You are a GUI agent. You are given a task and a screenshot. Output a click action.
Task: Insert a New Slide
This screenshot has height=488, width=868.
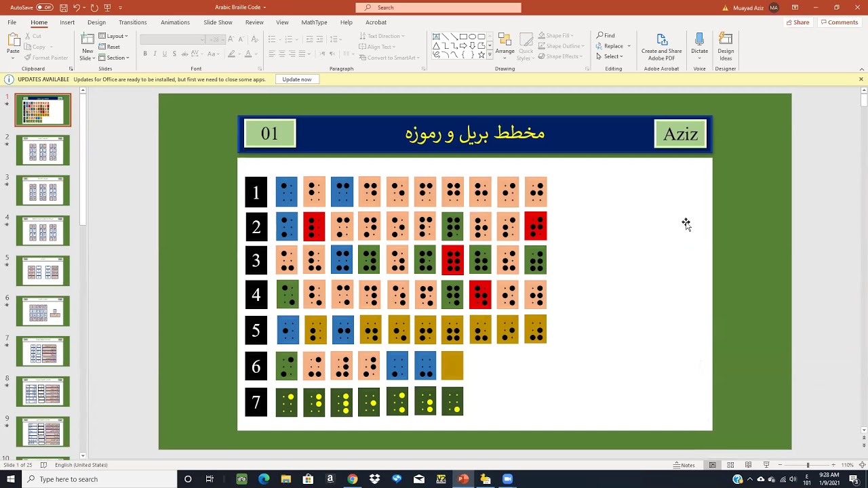(87, 46)
